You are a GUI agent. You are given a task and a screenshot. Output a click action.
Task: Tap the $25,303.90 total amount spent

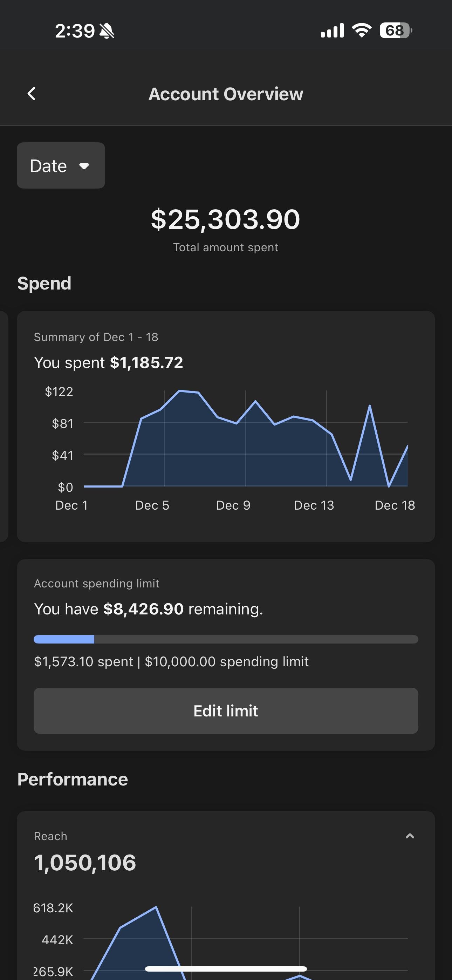[x=226, y=219]
